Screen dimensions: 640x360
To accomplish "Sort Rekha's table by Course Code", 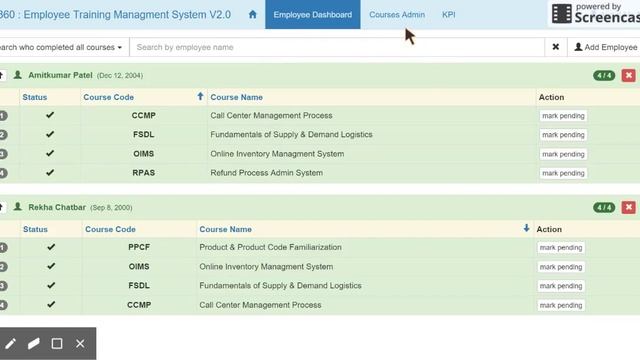I will point(110,229).
